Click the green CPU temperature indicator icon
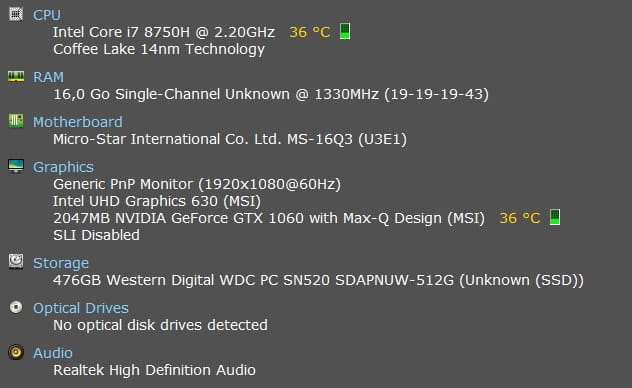This screenshot has height=388, width=632. (x=345, y=31)
